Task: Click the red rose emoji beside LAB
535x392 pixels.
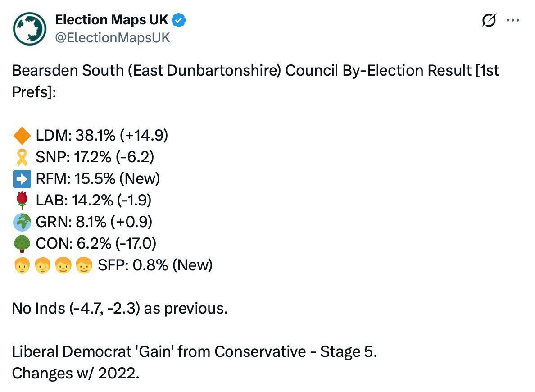Action: click(x=22, y=200)
